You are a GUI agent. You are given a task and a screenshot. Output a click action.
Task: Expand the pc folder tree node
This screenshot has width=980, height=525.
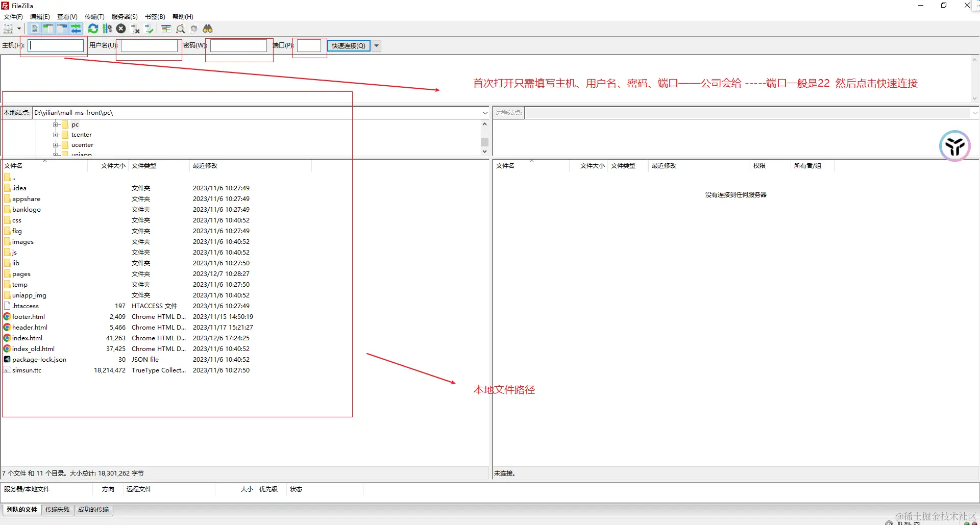55,124
